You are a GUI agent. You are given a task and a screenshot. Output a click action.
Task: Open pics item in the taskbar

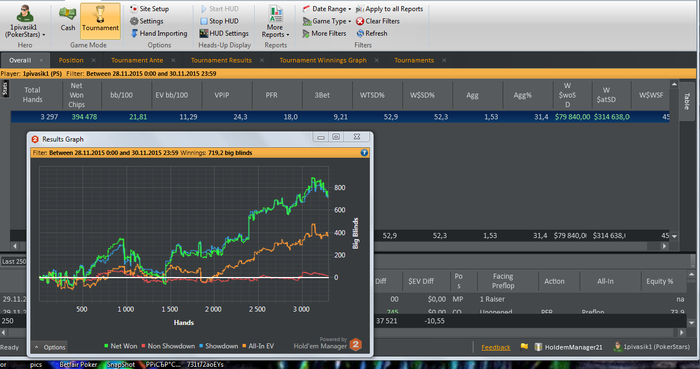click(36, 365)
